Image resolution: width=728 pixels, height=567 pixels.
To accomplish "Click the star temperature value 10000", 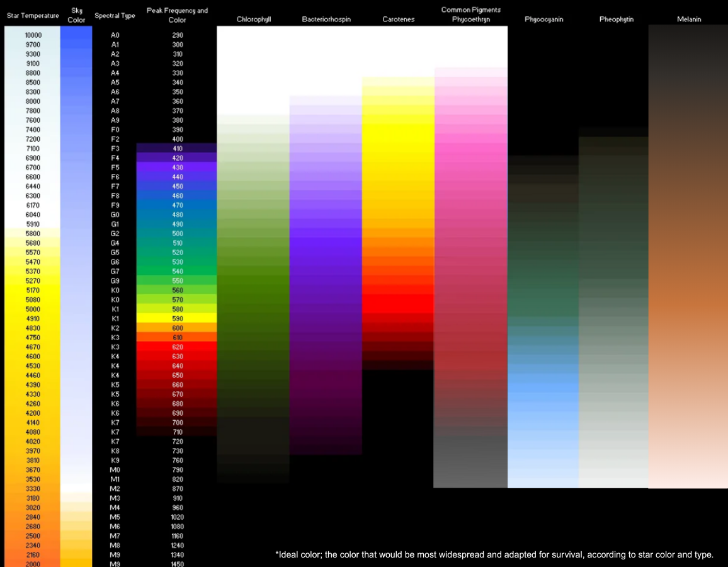I will [33, 35].
